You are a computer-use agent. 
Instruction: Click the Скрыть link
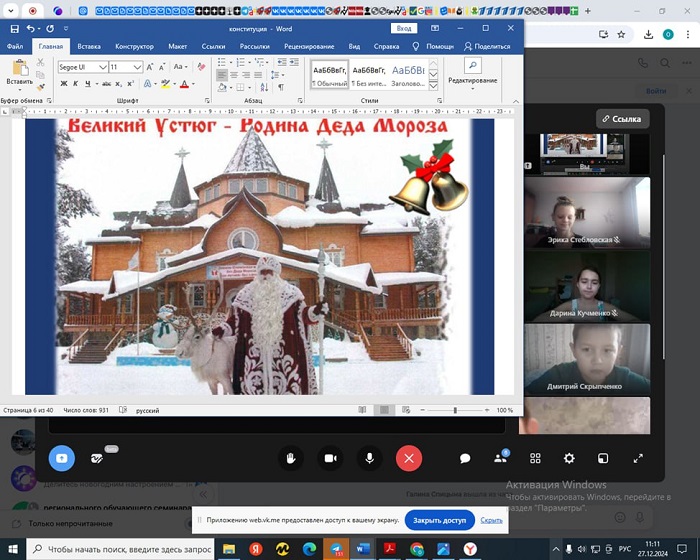click(x=491, y=520)
